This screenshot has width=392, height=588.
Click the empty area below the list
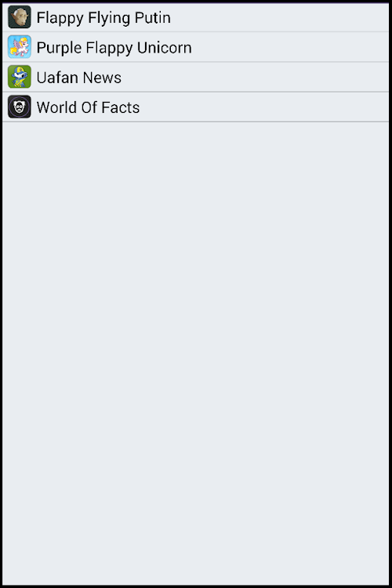[195, 353]
